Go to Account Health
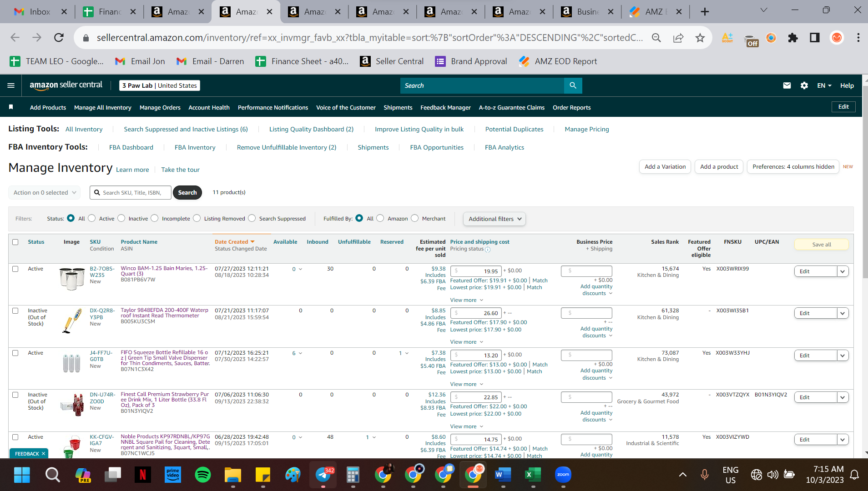 (x=209, y=107)
